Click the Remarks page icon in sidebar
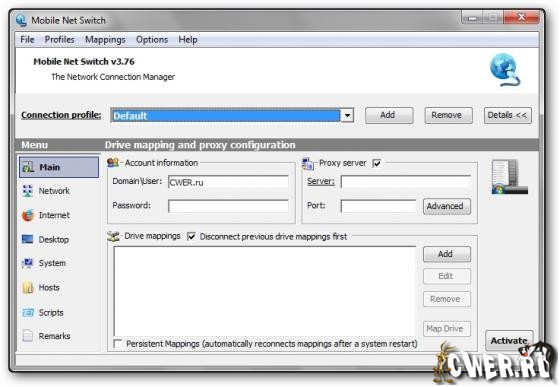The width and height of the screenshot is (560, 387). (x=28, y=336)
